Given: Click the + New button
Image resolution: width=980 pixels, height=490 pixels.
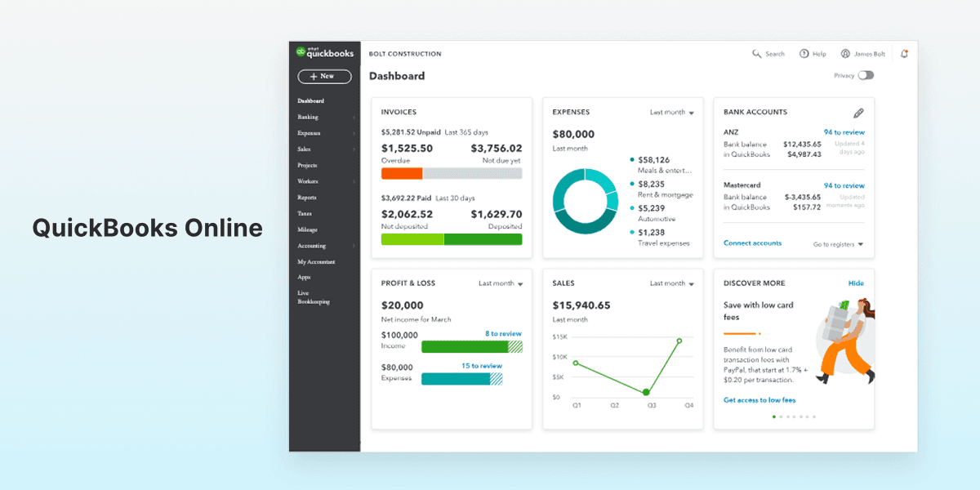Looking at the screenshot, I should 323,76.
